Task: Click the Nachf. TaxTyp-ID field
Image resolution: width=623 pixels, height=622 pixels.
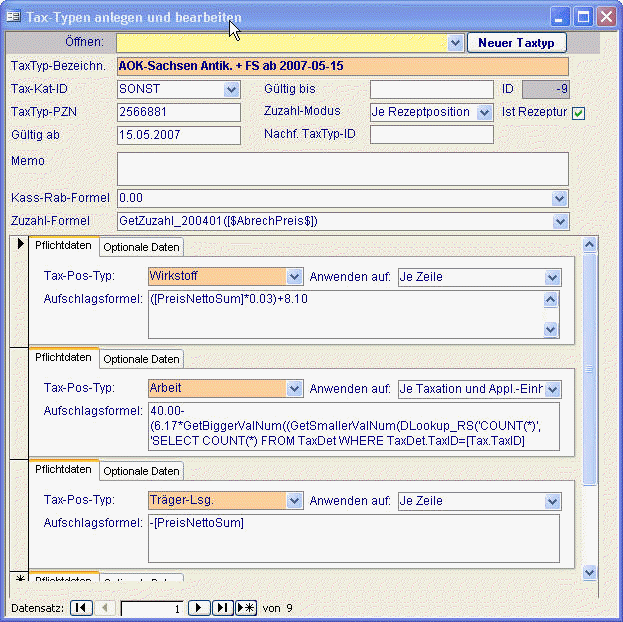Action: click(x=432, y=135)
